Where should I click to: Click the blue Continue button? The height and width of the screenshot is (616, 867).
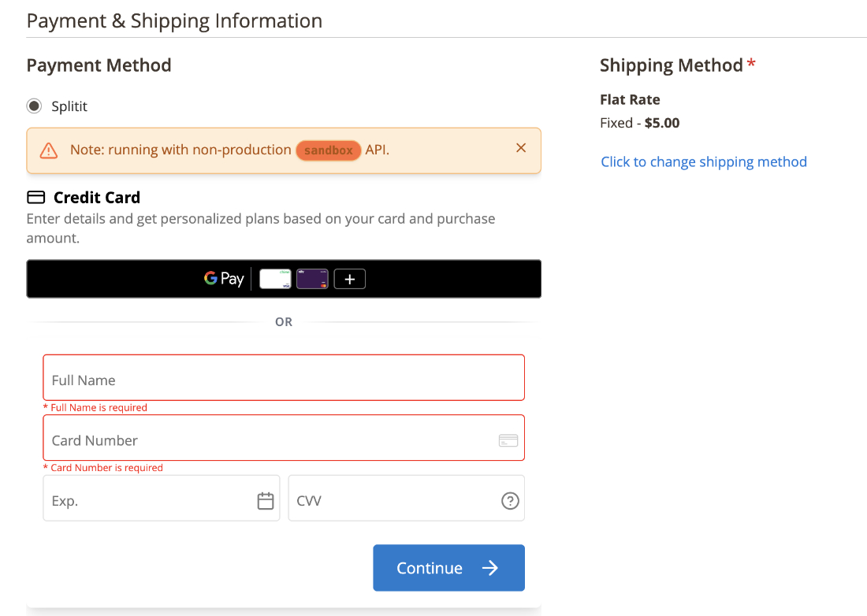coord(449,568)
